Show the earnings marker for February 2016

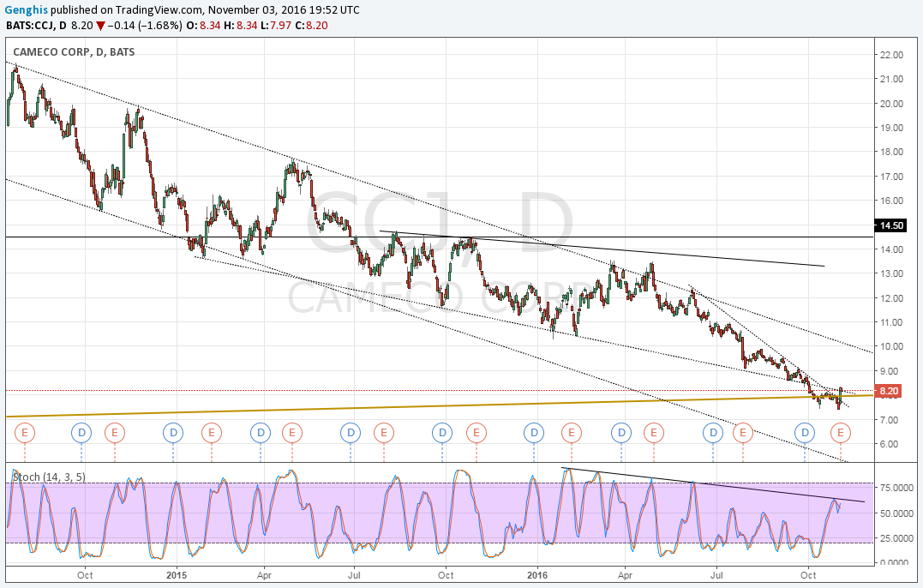(x=571, y=433)
